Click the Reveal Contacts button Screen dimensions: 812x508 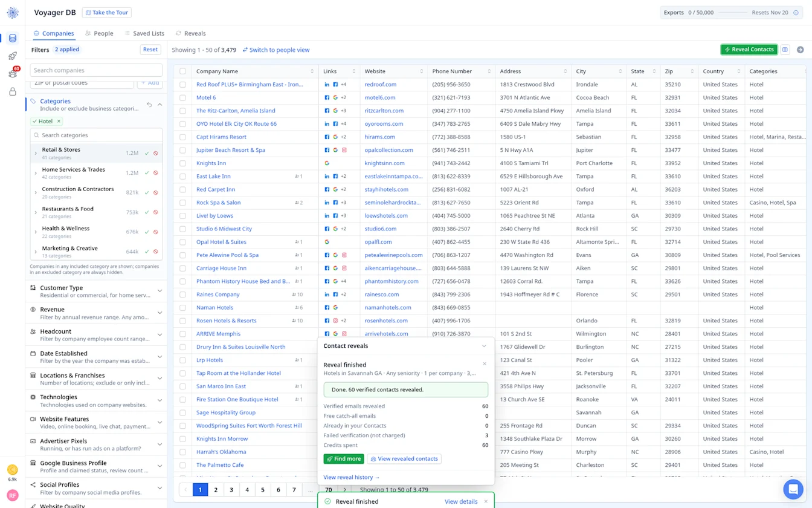pos(749,50)
